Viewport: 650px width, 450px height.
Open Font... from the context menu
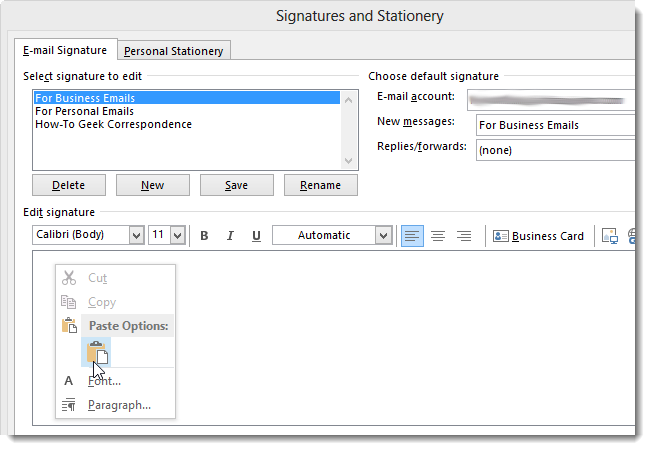click(x=116, y=381)
